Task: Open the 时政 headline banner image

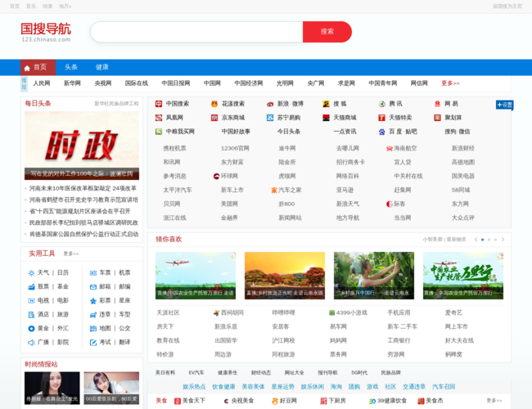Action: [82, 146]
